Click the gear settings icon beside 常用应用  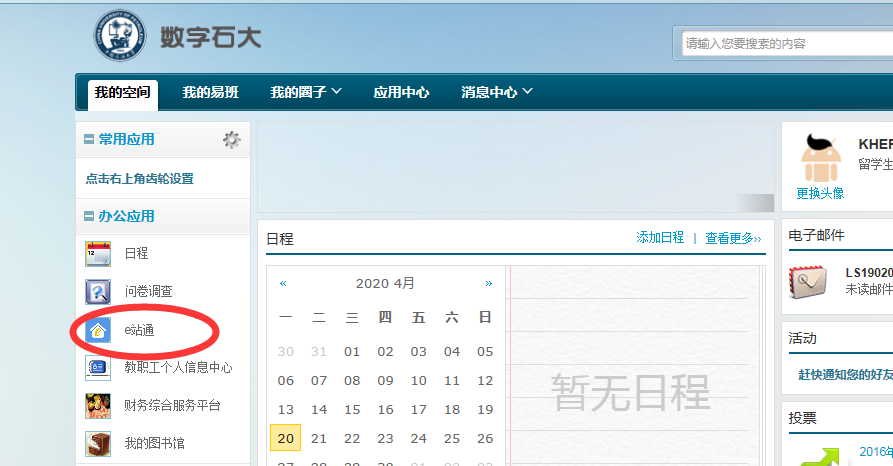tap(232, 140)
